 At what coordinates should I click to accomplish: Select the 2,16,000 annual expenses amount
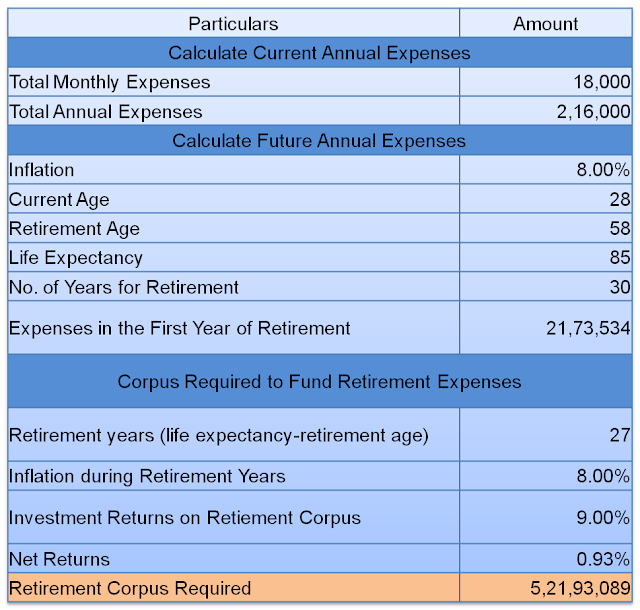pyautogui.click(x=593, y=112)
